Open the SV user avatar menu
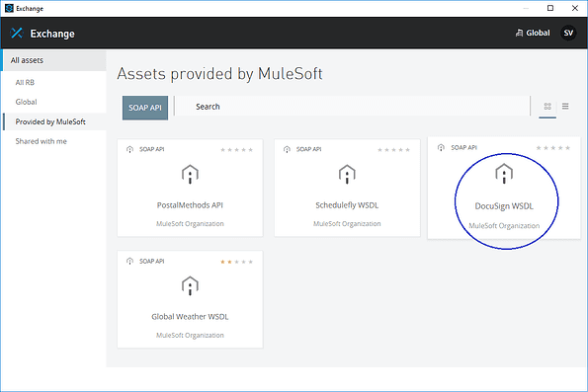This screenshot has width=588, height=392. 568,33
